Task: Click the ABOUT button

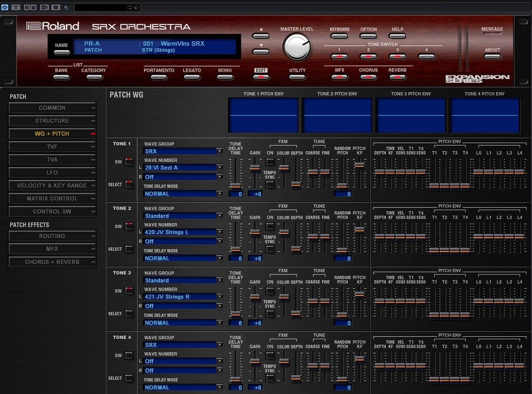Action: point(492,57)
